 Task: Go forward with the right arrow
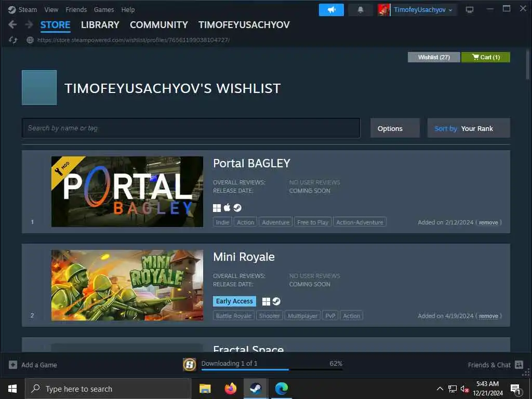click(29, 24)
